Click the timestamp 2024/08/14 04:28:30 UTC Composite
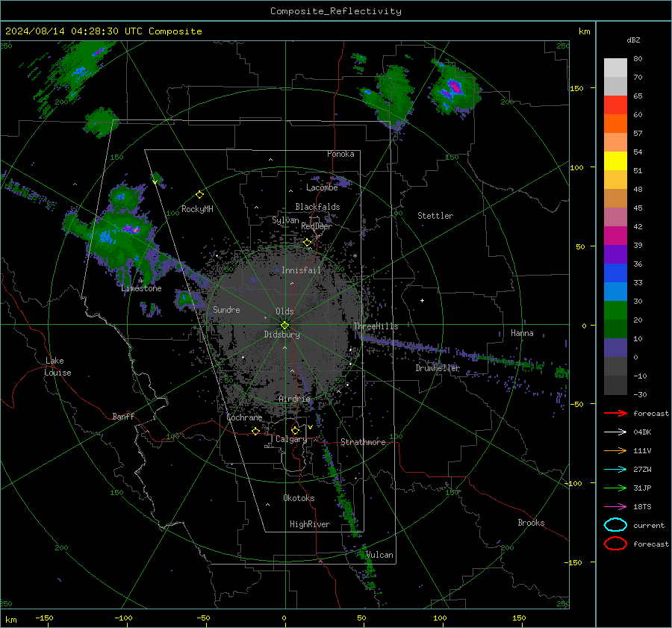Screen dimensions: 672x628 103,31
